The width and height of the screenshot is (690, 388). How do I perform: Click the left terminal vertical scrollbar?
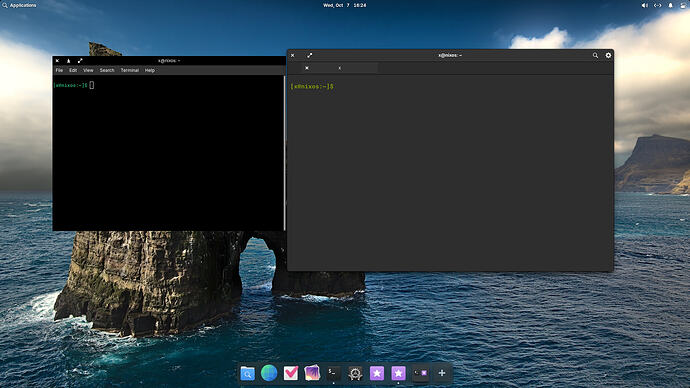pyautogui.click(x=285, y=153)
